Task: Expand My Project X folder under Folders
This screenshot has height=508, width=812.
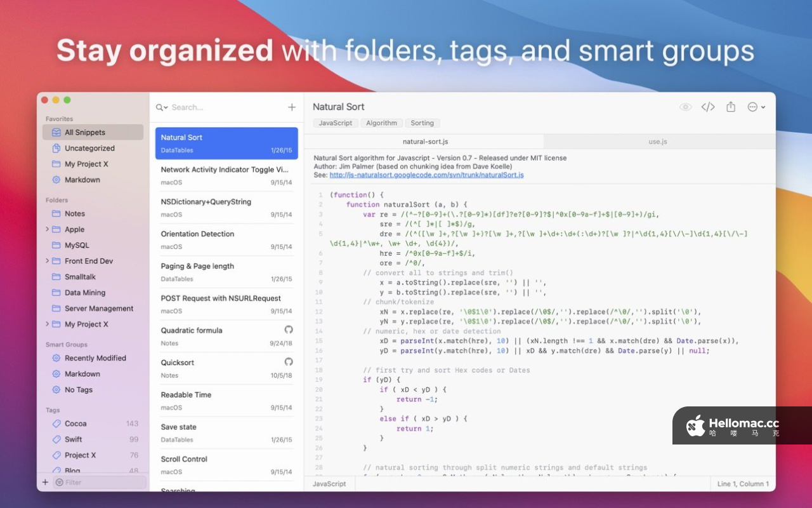Action: click(47, 324)
